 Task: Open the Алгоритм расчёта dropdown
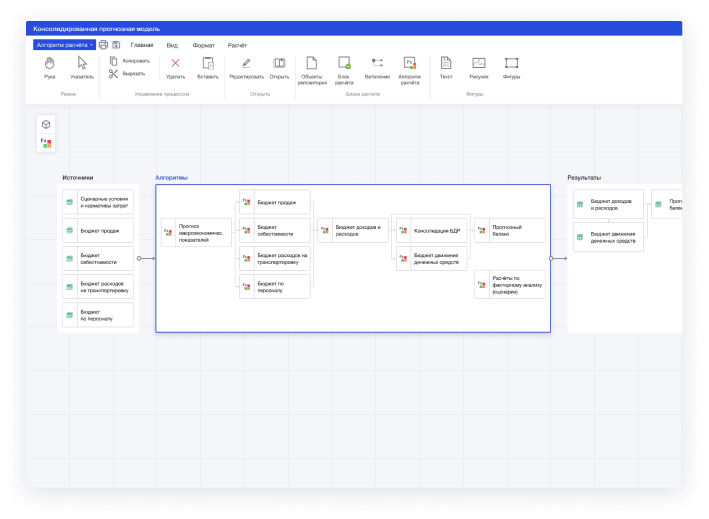[x=64, y=45]
